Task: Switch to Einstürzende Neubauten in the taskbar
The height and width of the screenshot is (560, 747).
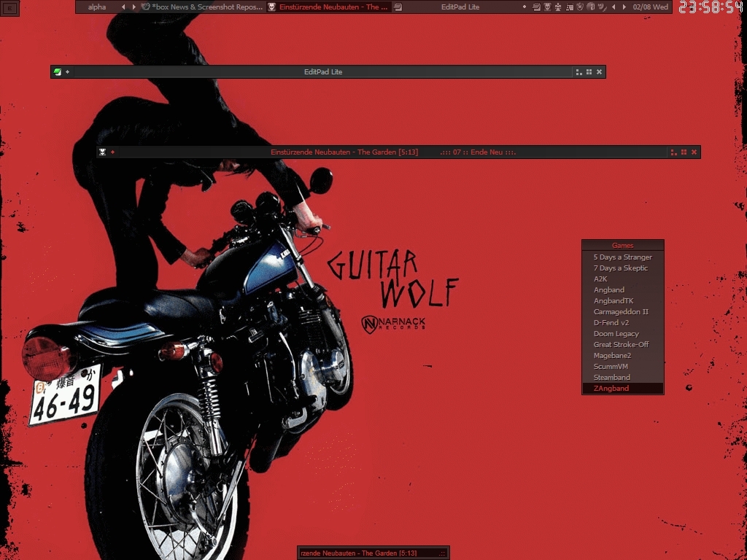Action: click(x=329, y=7)
